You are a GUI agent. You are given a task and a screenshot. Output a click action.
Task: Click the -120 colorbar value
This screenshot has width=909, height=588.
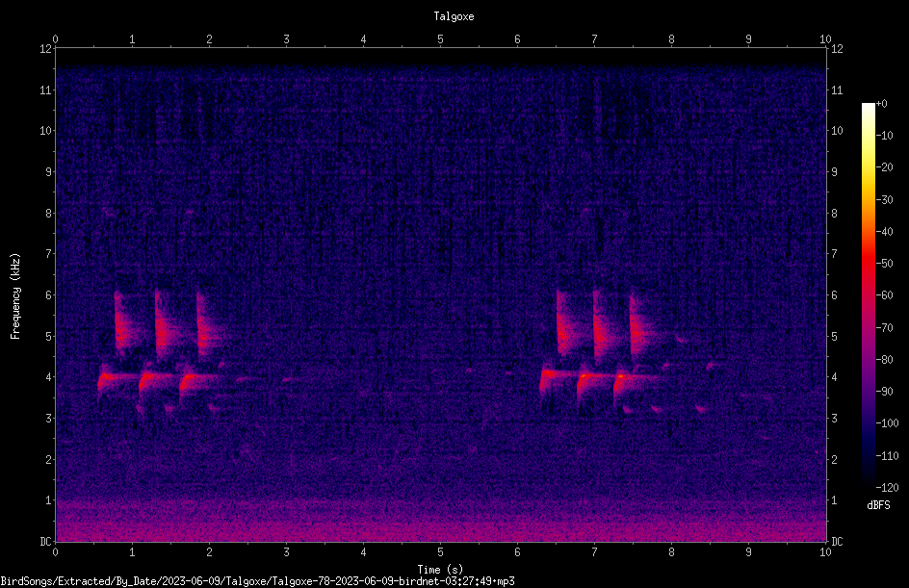coord(887,487)
